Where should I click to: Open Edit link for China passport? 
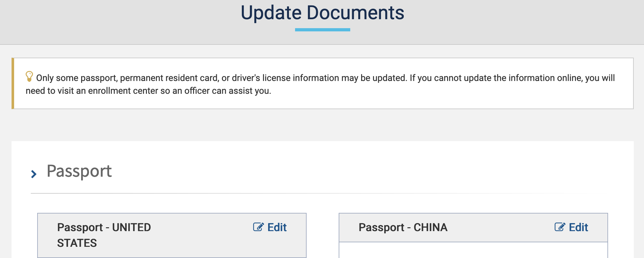click(x=578, y=227)
